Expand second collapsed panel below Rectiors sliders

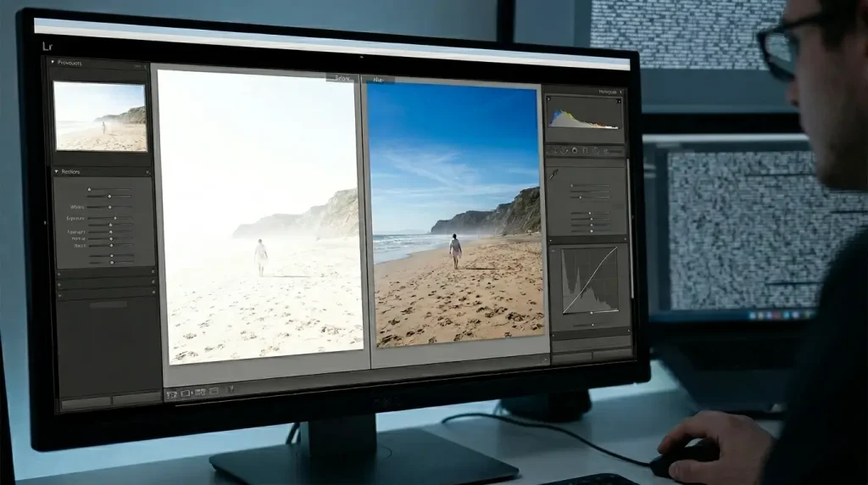(x=59, y=285)
